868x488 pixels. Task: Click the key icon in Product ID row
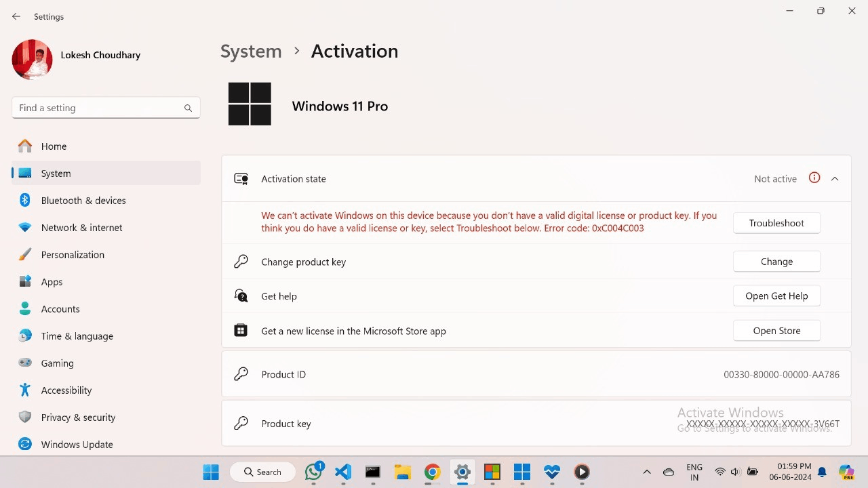[x=241, y=374]
